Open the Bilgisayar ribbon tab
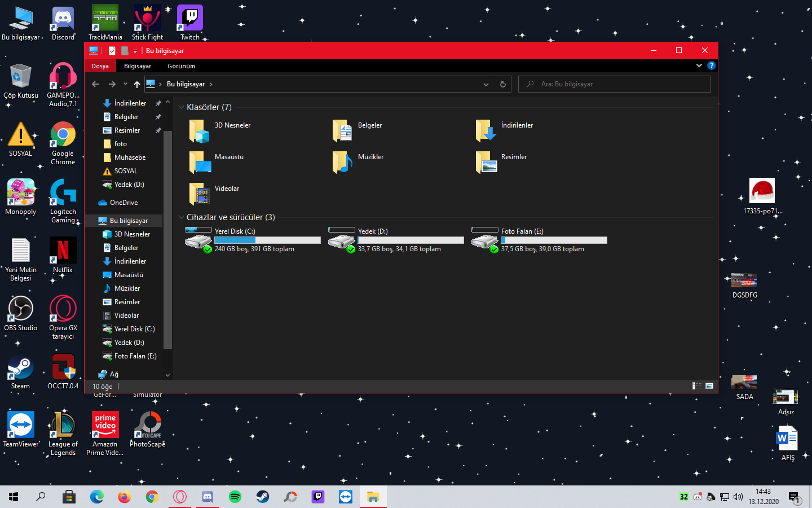The height and width of the screenshot is (508, 812). click(x=138, y=66)
